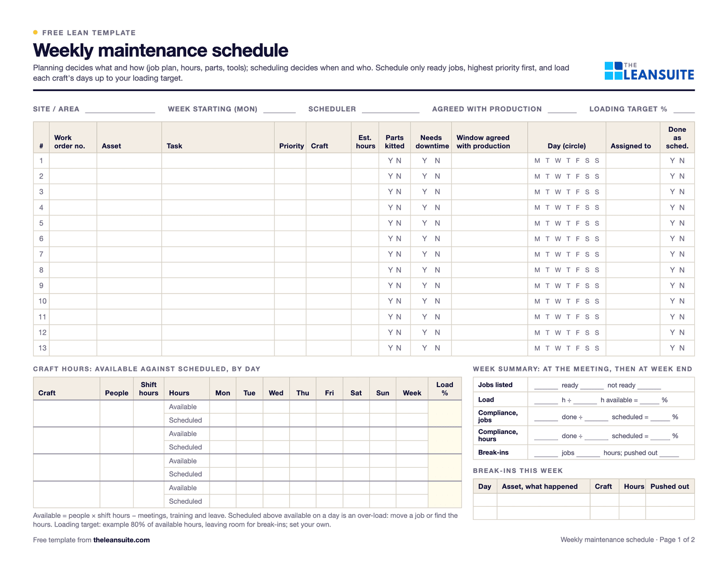Click the LeanSuite logo
The image size is (728, 563).
coord(649,71)
